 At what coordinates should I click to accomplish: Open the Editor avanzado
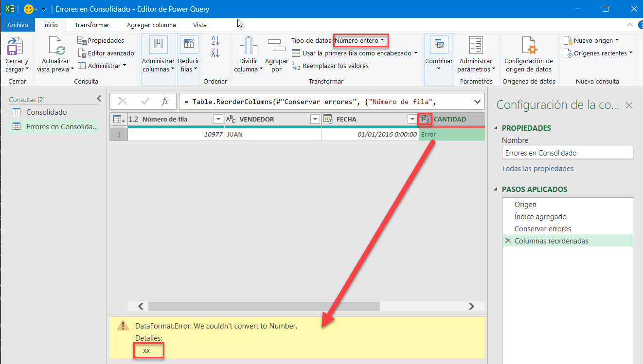tap(106, 53)
